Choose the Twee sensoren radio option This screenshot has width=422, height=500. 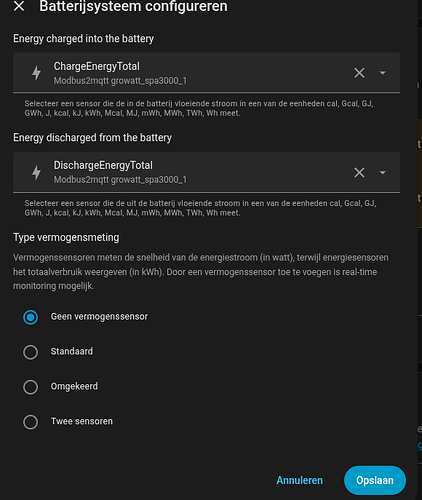point(30,422)
